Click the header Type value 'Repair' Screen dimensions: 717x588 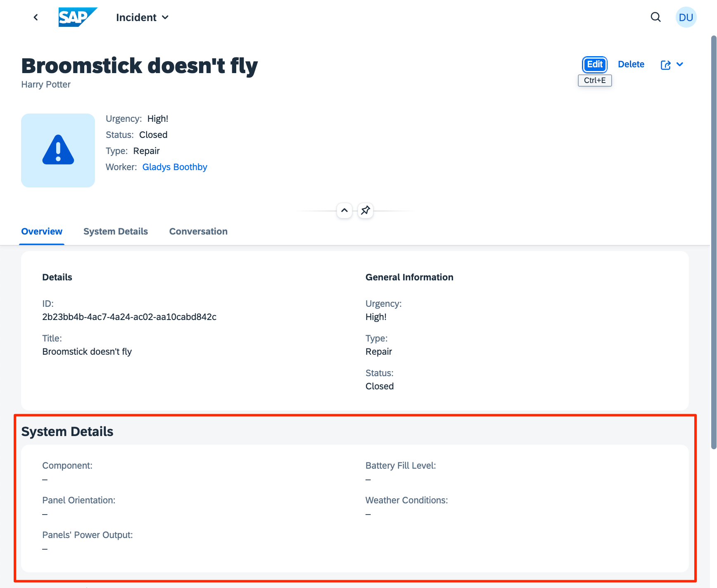tap(146, 151)
